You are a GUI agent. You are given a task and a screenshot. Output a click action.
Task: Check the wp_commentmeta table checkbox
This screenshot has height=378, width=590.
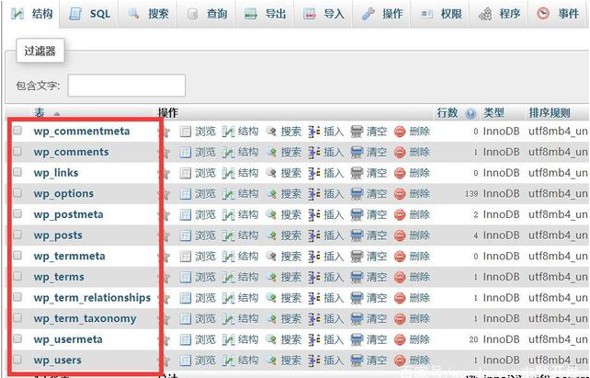(18, 131)
